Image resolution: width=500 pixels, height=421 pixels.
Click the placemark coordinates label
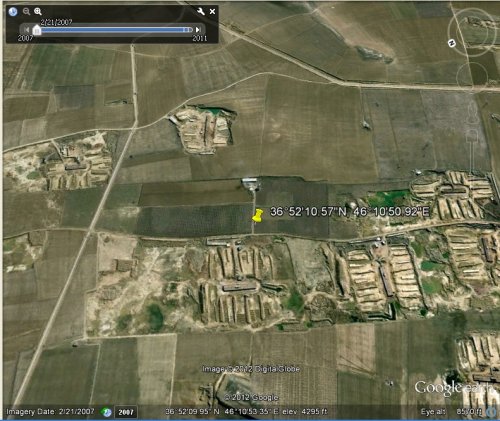pos(350,211)
